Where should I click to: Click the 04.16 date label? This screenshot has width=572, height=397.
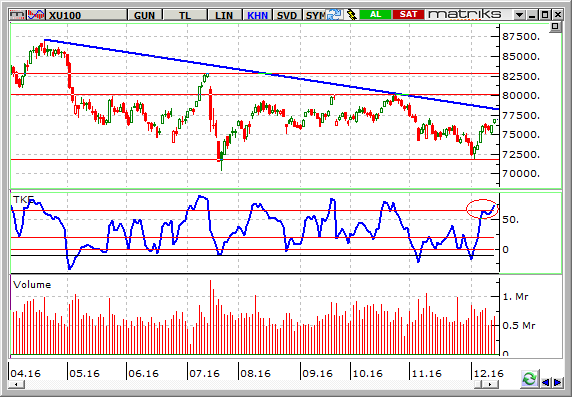pyautogui.click(x=26, y=374)
